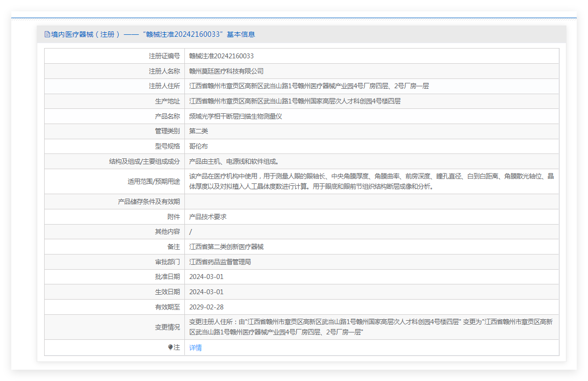Viewport: 588px width, 381px height.
Task: Click the 生产地址 address value
Action: click(x=295, y=101)
